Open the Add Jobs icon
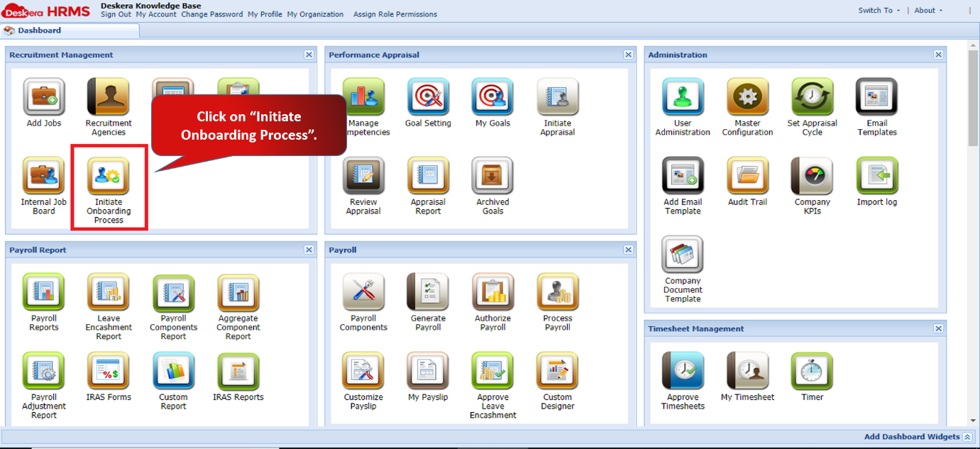The height and width of the screenshot is (449, 980). 44,96
